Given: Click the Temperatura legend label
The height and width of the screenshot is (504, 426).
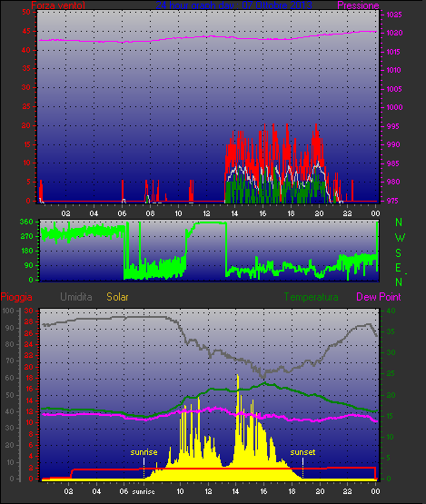Looking at the screenshot, I should 311,297.
